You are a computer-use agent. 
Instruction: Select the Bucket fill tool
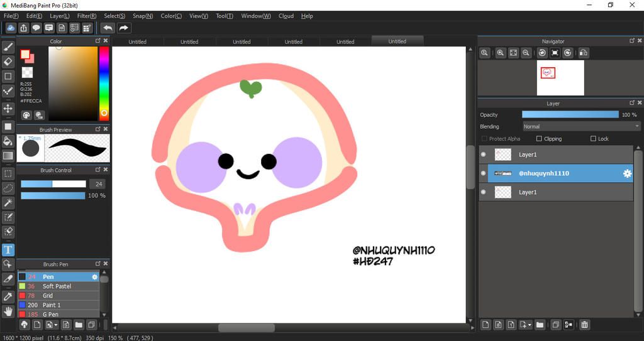8,141
